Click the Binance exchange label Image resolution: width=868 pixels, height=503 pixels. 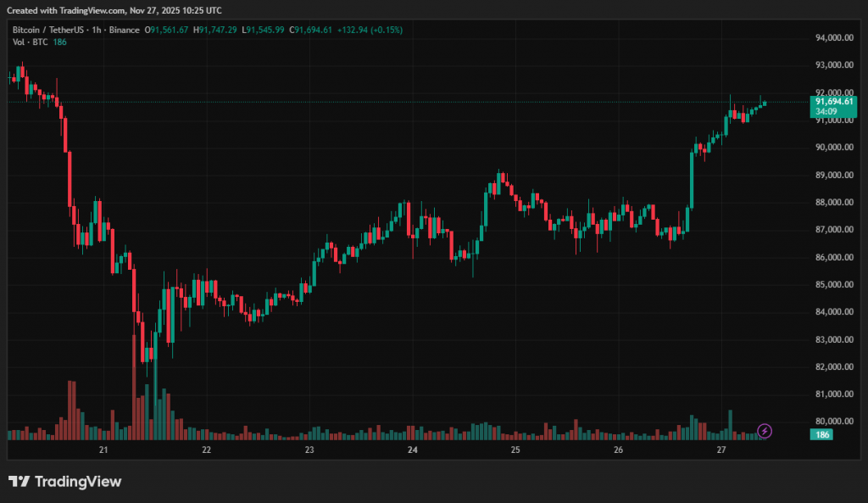coord(123,30)
